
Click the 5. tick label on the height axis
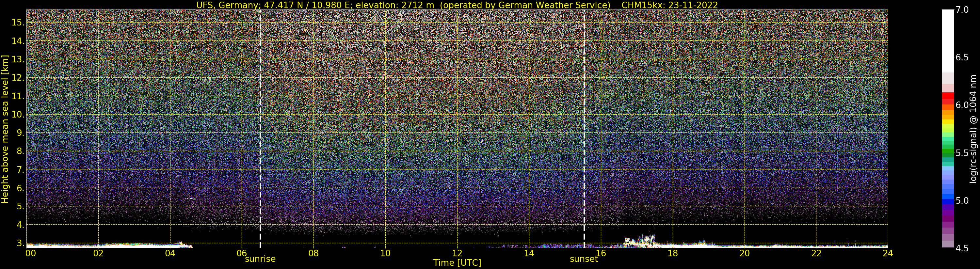click(x=21, y=206)
